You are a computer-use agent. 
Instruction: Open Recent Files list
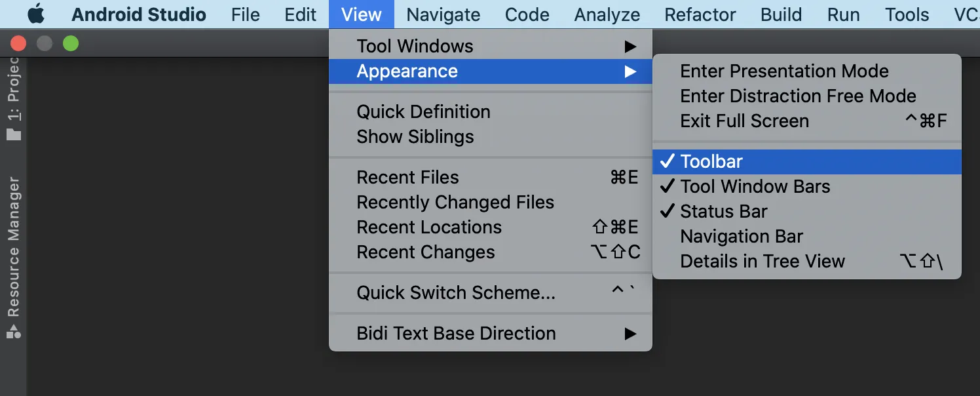(x=407, y=177)
